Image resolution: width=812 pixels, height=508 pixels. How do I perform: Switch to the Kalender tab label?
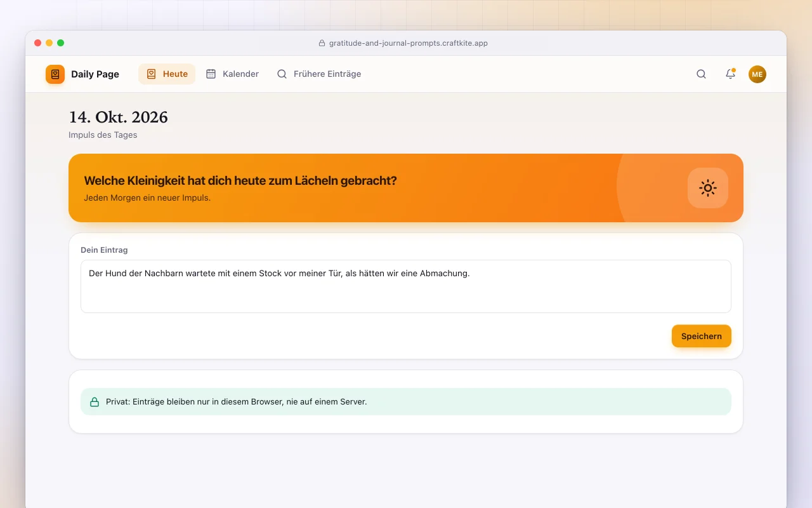(x=240, y=74)
